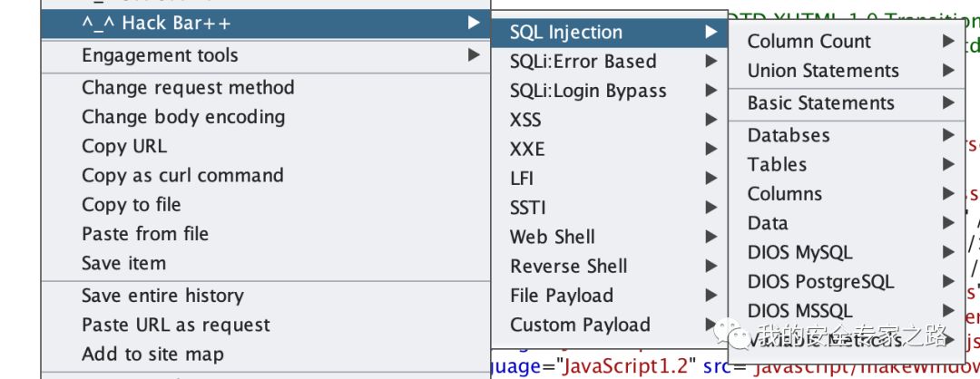Select Change request method
This screenshot has width=980, height=379.
(266, 87)
